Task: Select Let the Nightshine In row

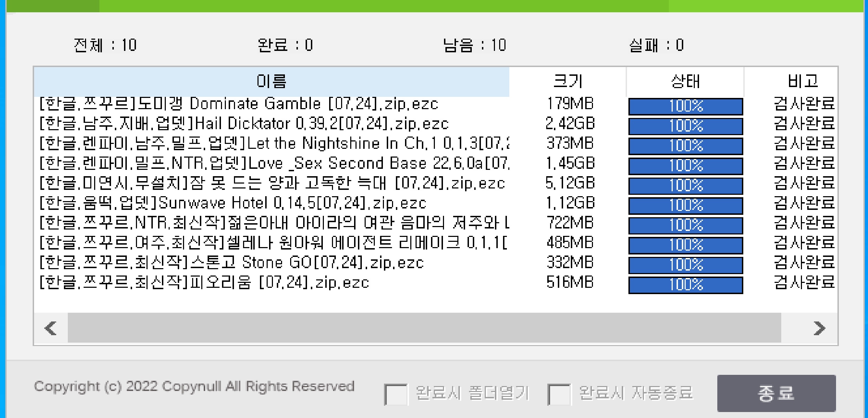Action: click(274, 144)
